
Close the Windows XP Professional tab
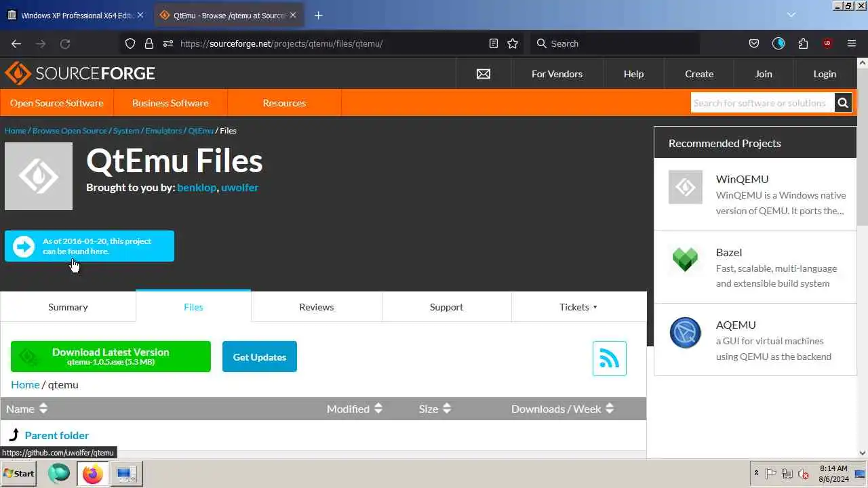pyautogui.click(x=140, y=15)
